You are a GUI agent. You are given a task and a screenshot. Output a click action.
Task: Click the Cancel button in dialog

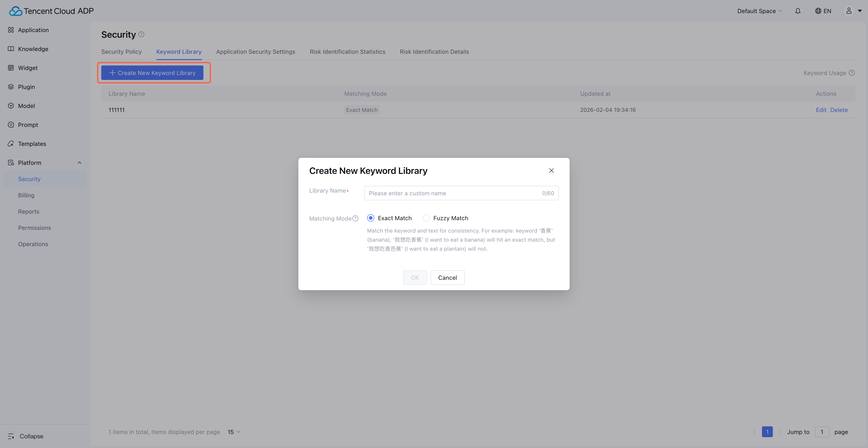pyautogui.click(x=447, y=278)
